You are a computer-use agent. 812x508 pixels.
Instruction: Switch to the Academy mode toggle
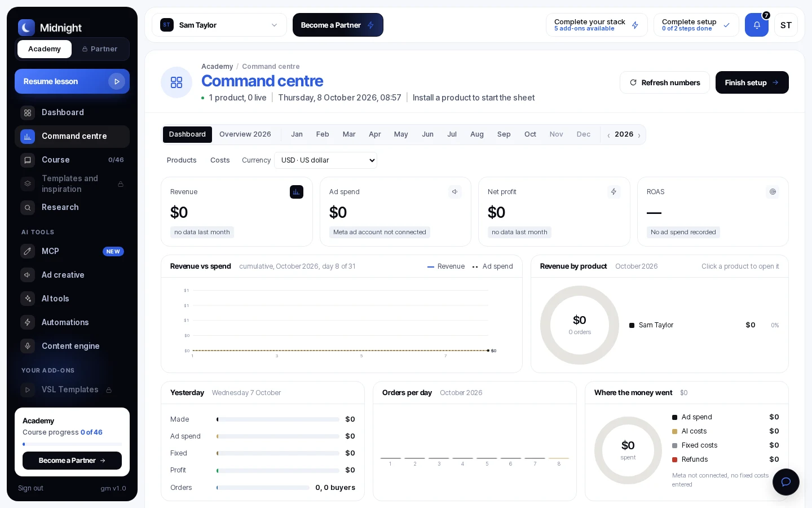45,49
